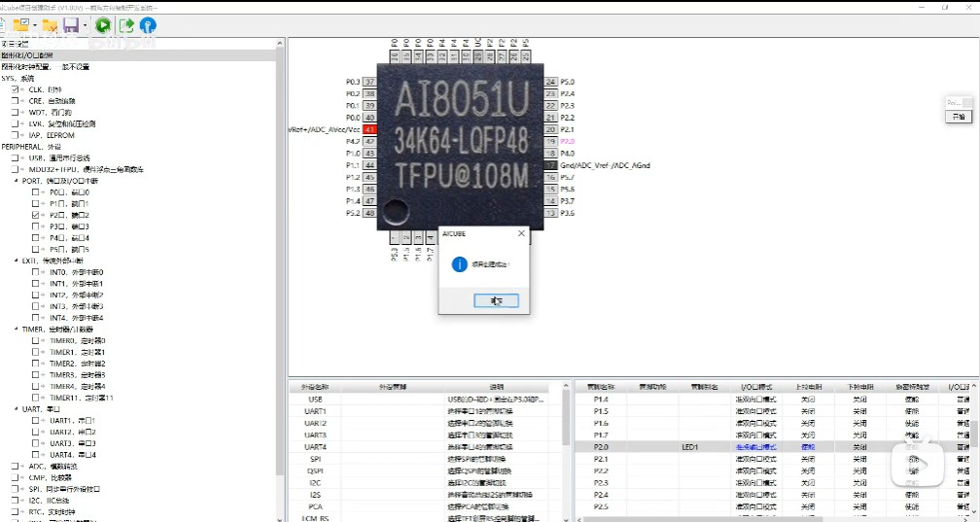Select the TIMER0 tree item

[x=76, y=340]
